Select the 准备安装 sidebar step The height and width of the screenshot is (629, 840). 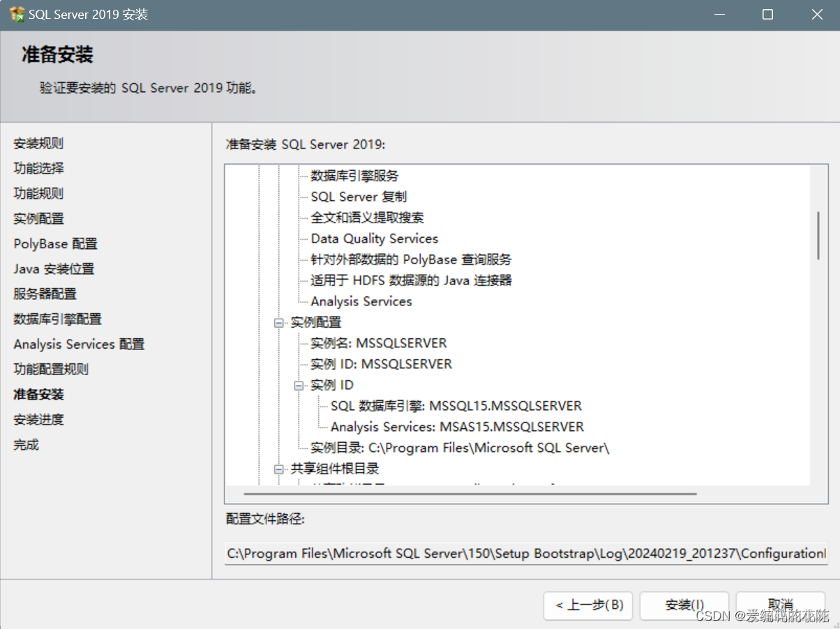[x=38, y=395]
